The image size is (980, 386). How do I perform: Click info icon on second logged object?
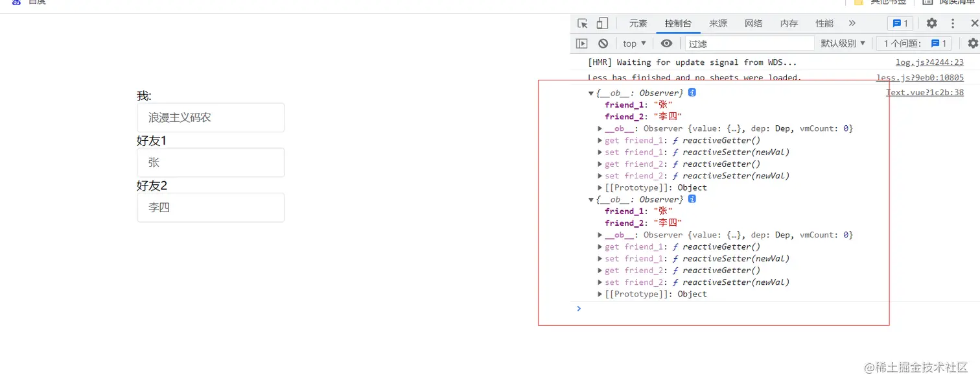click(x=692, y=199)
